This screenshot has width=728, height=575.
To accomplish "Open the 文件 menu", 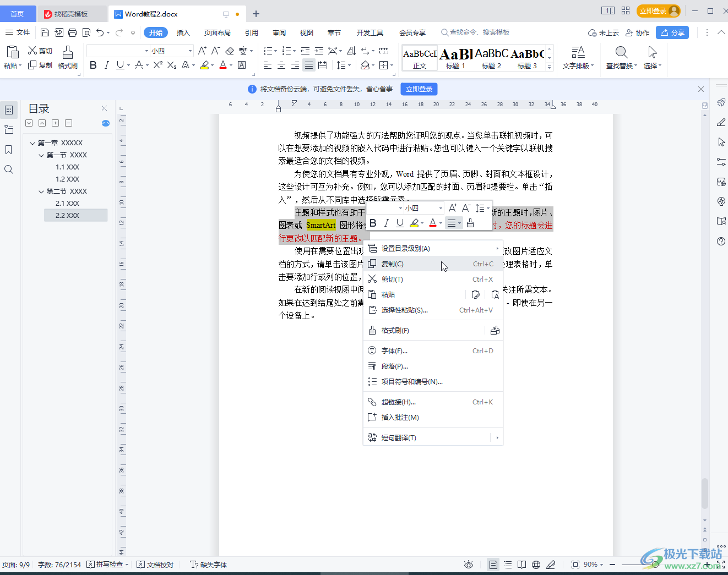I will pos(18,32).
